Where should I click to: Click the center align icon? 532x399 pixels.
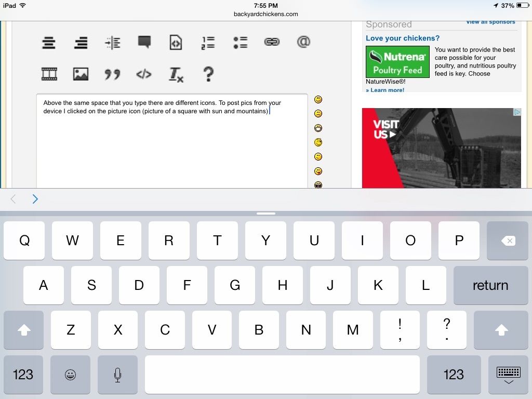click(x=49, y=43)
